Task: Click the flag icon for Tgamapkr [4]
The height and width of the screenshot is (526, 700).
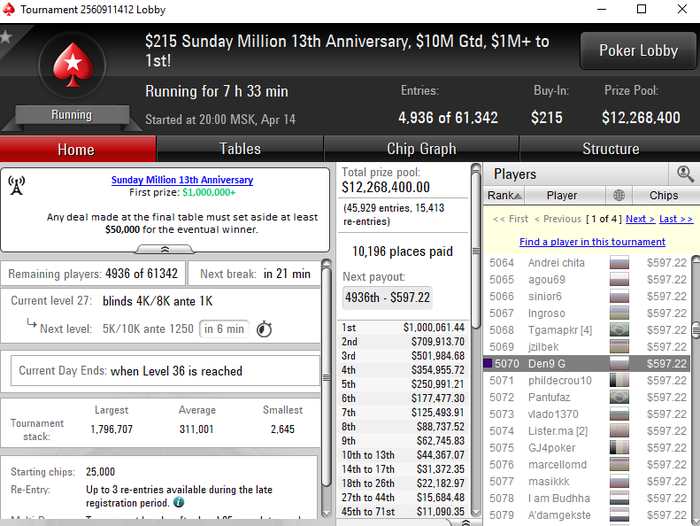Action: [x=619, y=330]
